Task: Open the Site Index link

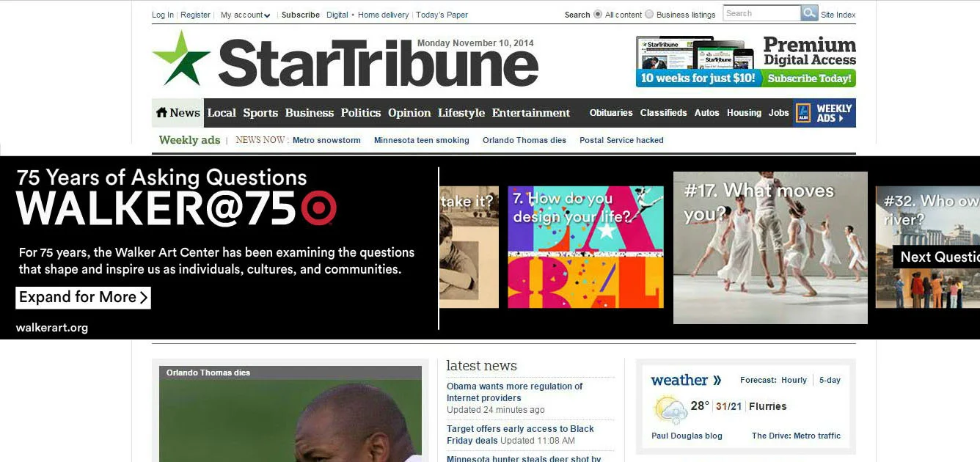Action: 838,15
